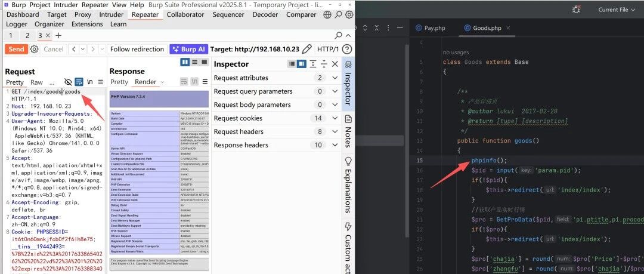Open the View menu
644x274 pixels.
(x=119, y=5)
